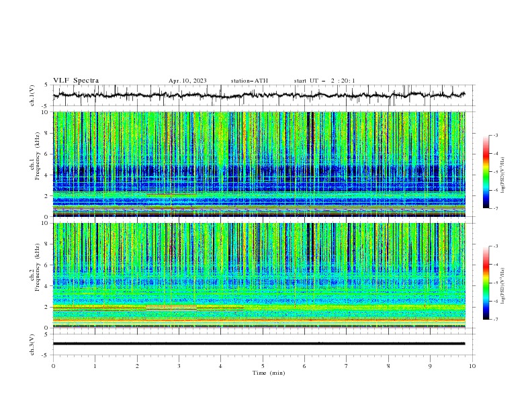This screenshot has height=411, width=532.
Task: Click the "-3" tick on ch.1 colorbar
Action: [x=495, y=135]
